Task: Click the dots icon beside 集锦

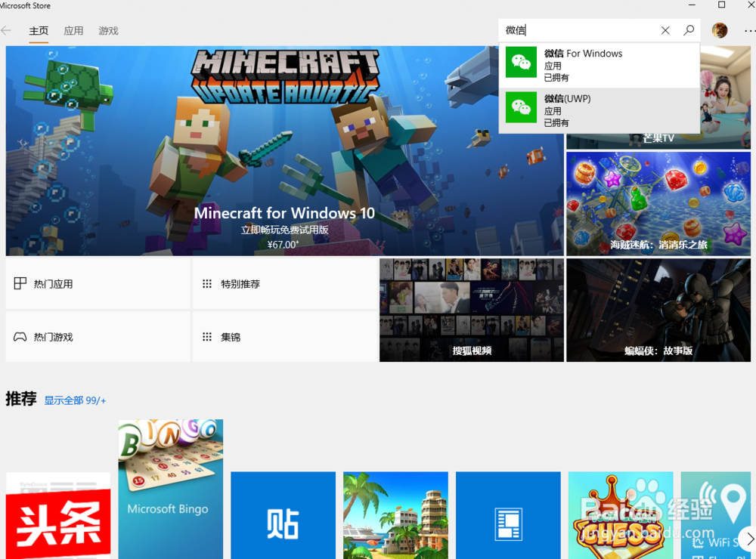Action: 207,337
